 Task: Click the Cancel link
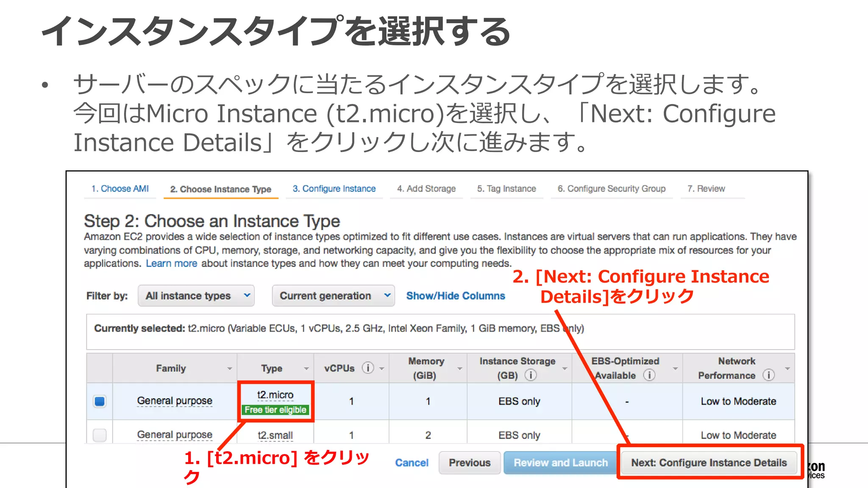coord(412,463)
